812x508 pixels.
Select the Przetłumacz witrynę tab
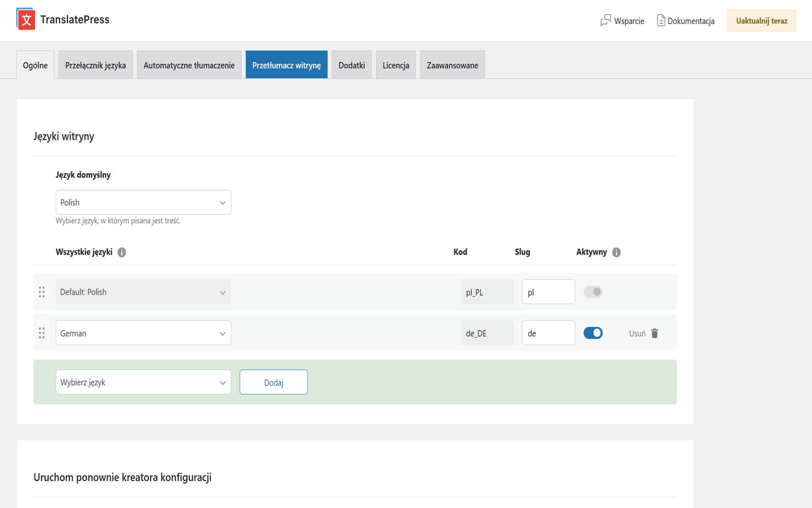coord(286,65)
